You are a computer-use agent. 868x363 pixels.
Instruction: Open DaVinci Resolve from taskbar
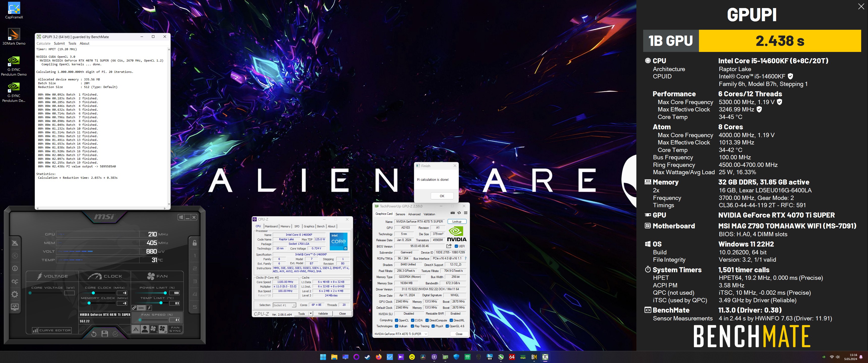(423, 357)
